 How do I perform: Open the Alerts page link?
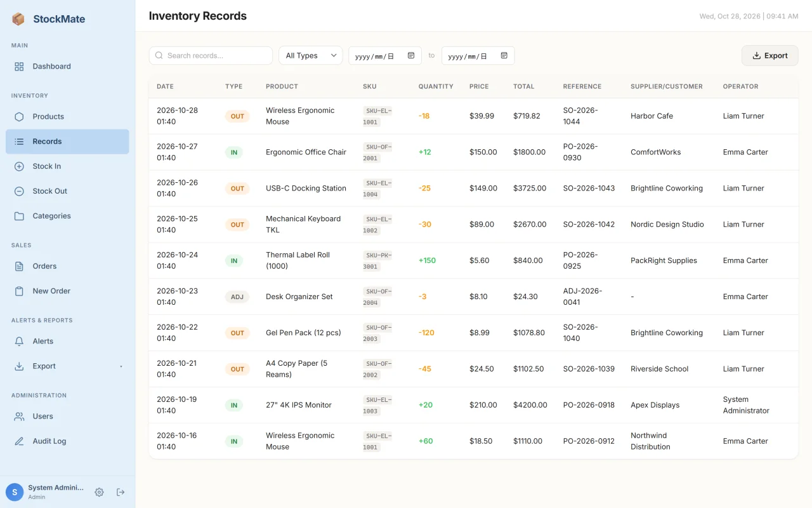(67, 341)
